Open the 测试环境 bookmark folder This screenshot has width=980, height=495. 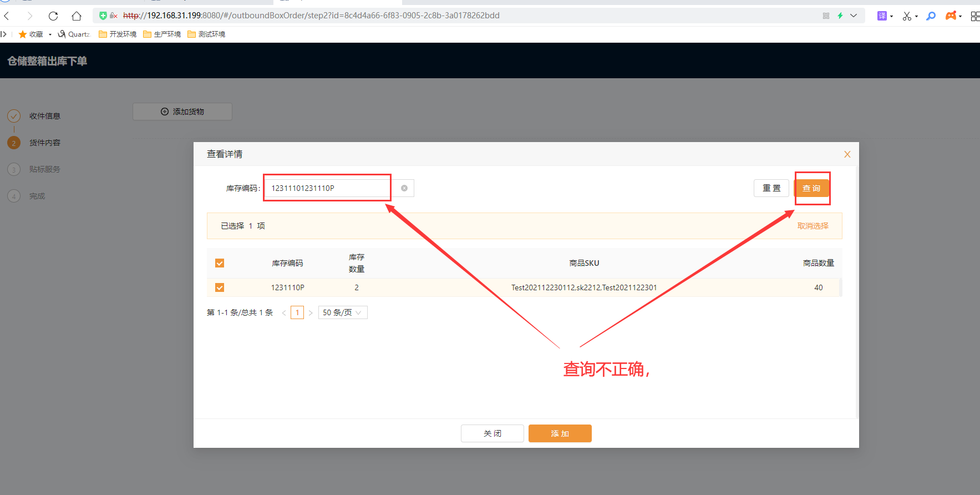click(x=206, y=34)
